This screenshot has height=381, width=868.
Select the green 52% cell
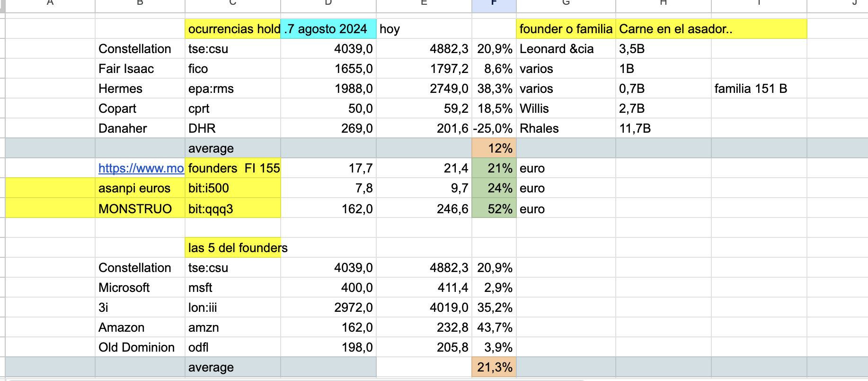[494, 209]
